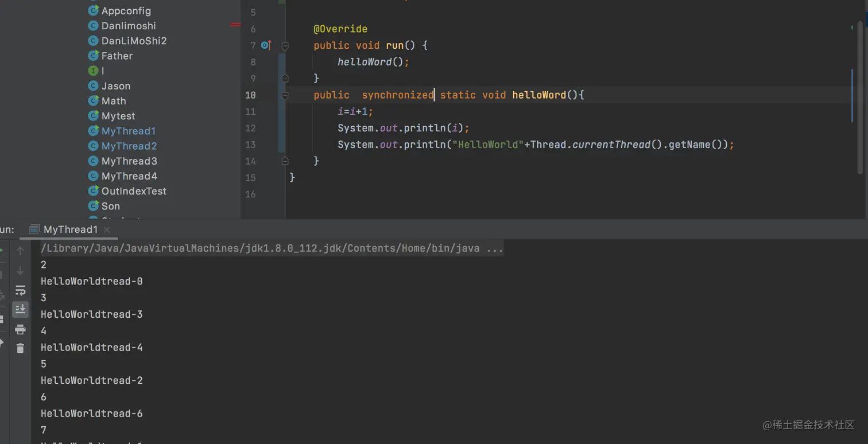This screenshot has height=444, width=868.
Task: Toggle soft-wrap in the run console
Action: click(20, 290)
